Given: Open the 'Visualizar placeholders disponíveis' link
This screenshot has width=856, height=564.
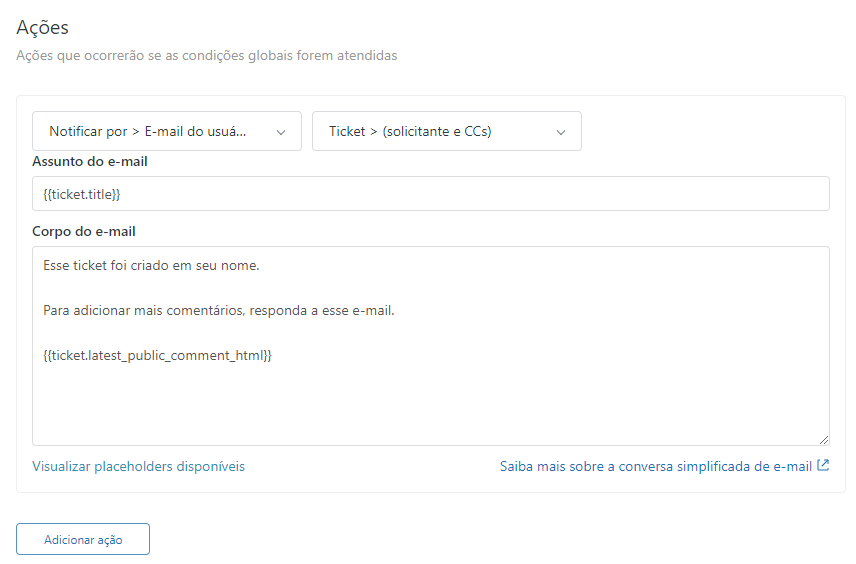Looking at the screenshot, I should tap(138, 466).
